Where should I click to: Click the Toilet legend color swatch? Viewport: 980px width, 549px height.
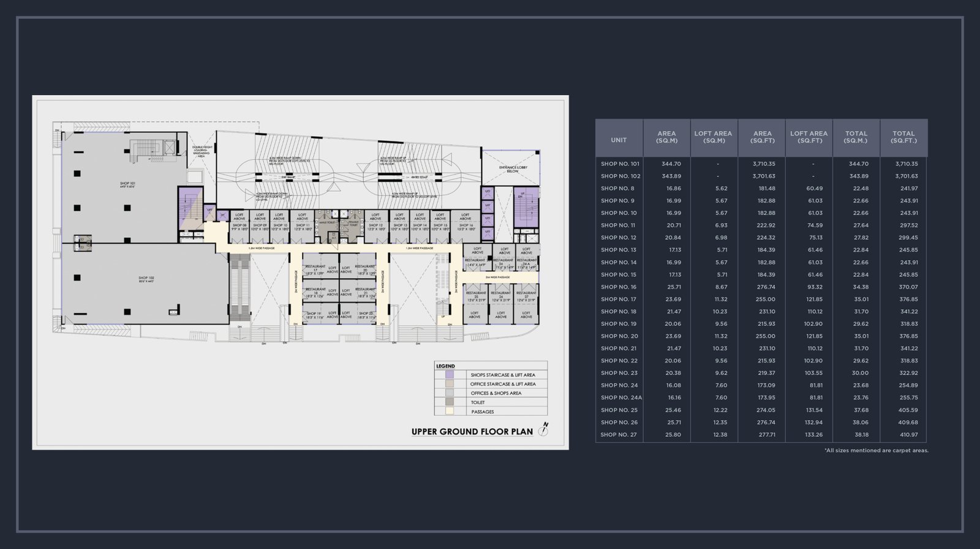(449, 402)
